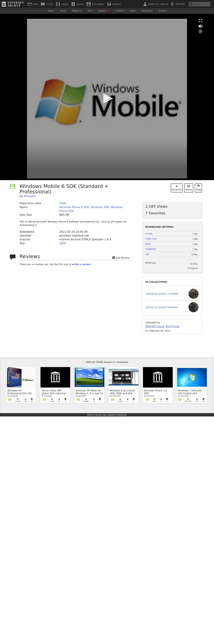Download the ITEM TILE file
The height and width of the screenshot is (644, 214).
pos(151,239)
